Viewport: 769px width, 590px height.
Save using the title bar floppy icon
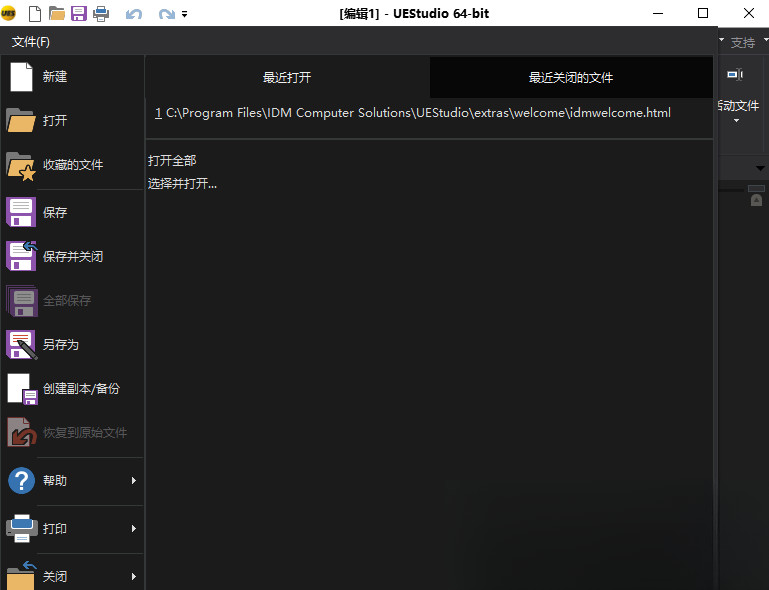[x=79, y=14]
